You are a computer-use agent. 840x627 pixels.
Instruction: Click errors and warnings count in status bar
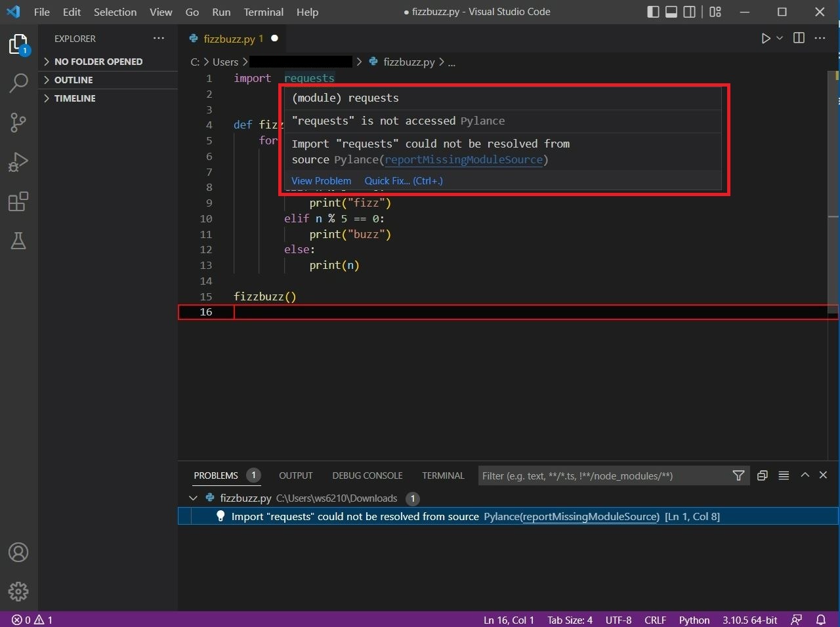pyautogui.click(x=32, y=620)
